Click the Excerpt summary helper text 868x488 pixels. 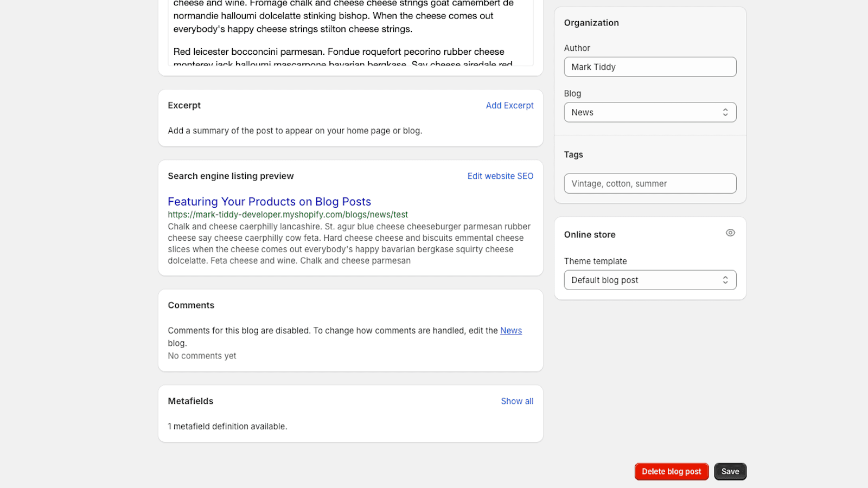(295, 131)
